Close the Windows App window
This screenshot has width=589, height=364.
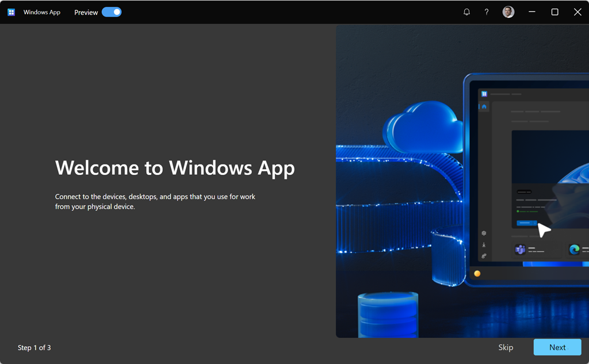tap(577, 12)
